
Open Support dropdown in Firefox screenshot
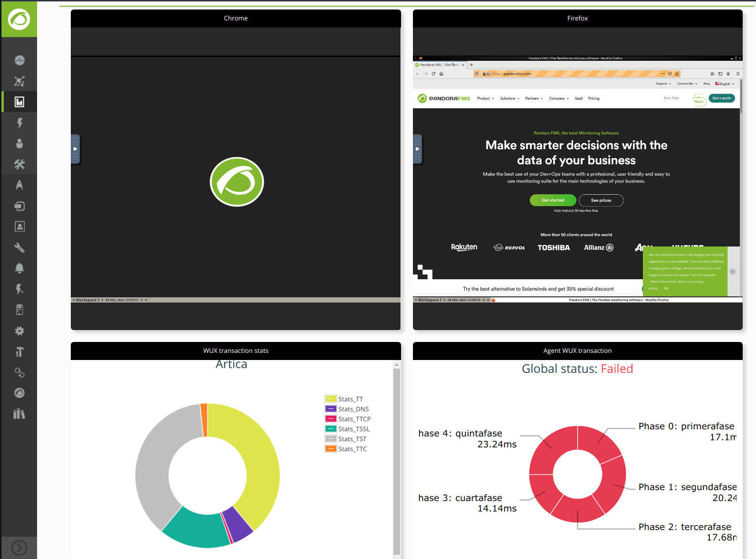tap(663, 84)
